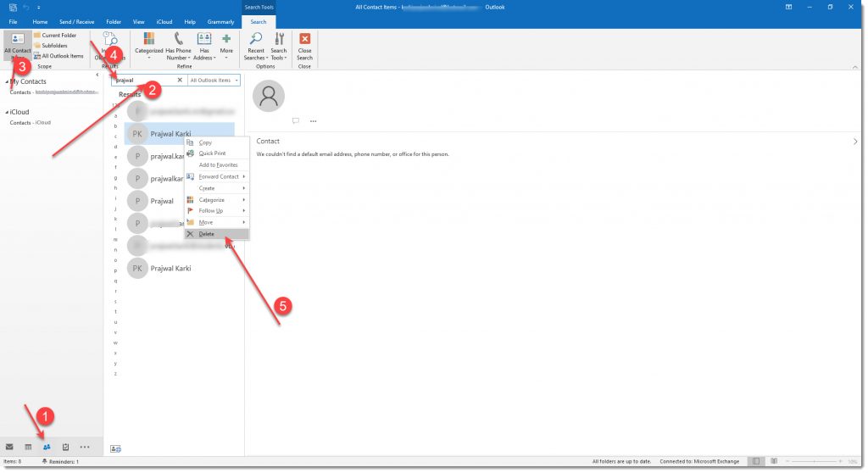The image size is (868, 473).
Task: Click the contact card icon below the index
Action: click(x=115, y=449)
